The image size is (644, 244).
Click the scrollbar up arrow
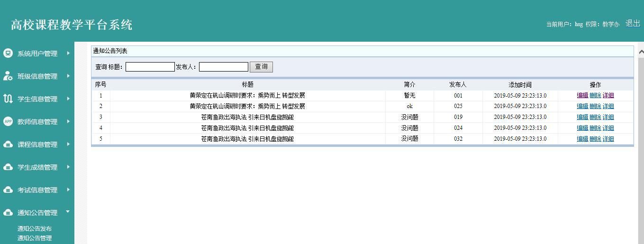641,52
